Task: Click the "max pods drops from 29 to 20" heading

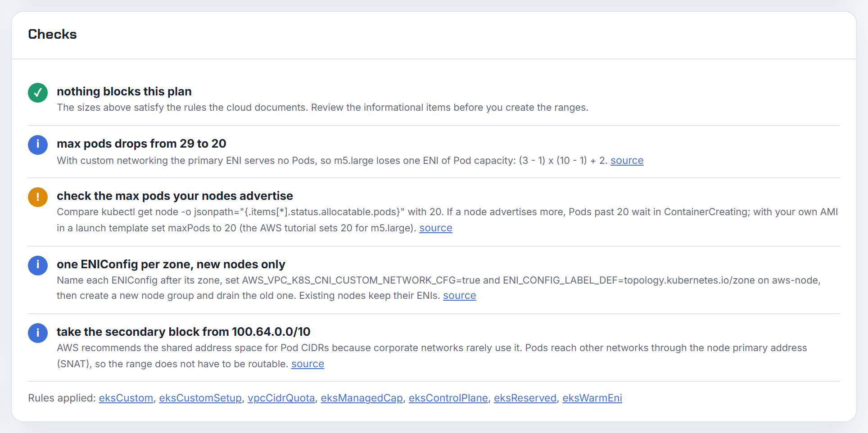Action: click(x=141, y=144)
